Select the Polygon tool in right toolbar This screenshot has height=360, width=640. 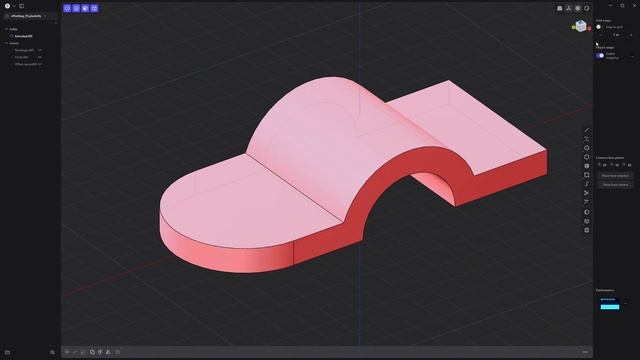pyautogui.click(x=587, y=157)
